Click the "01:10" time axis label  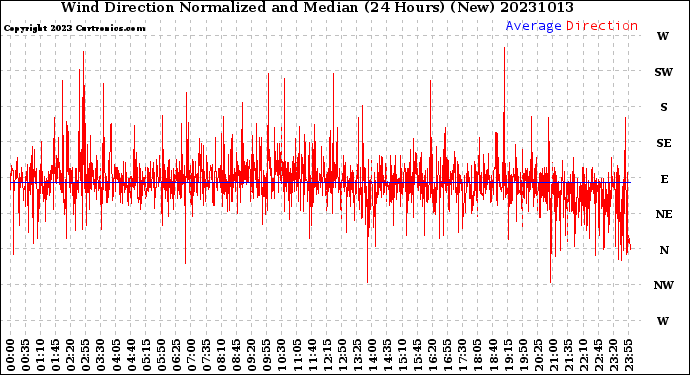[x=40, y=355]
